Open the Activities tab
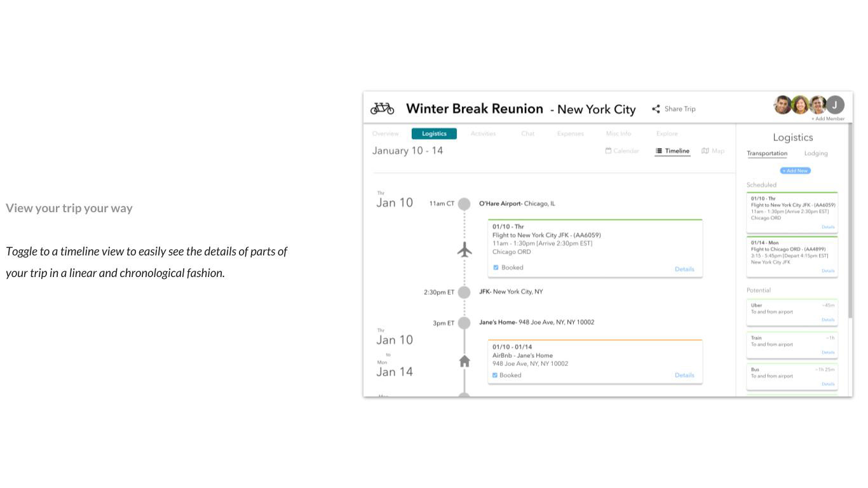The height and width of the screenshot is (488, 868). coord(483,134)
